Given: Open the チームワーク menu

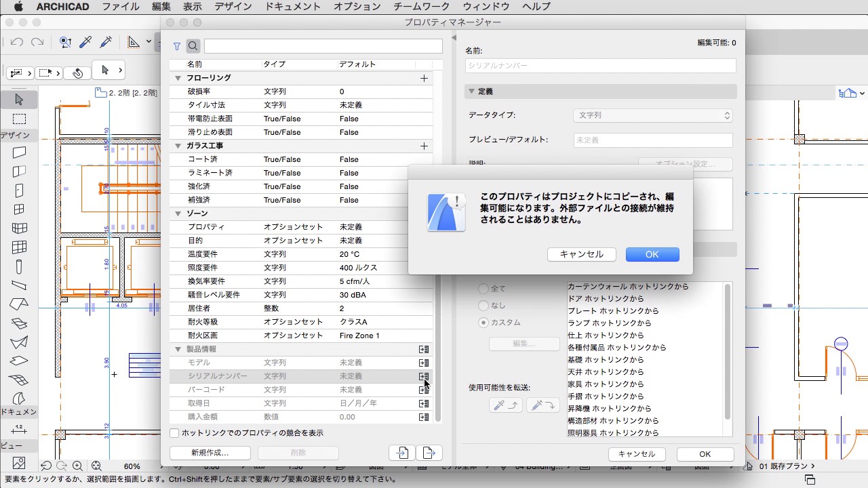Looking at the screenshot, I should pyautogui.click(x=422, y=7).
